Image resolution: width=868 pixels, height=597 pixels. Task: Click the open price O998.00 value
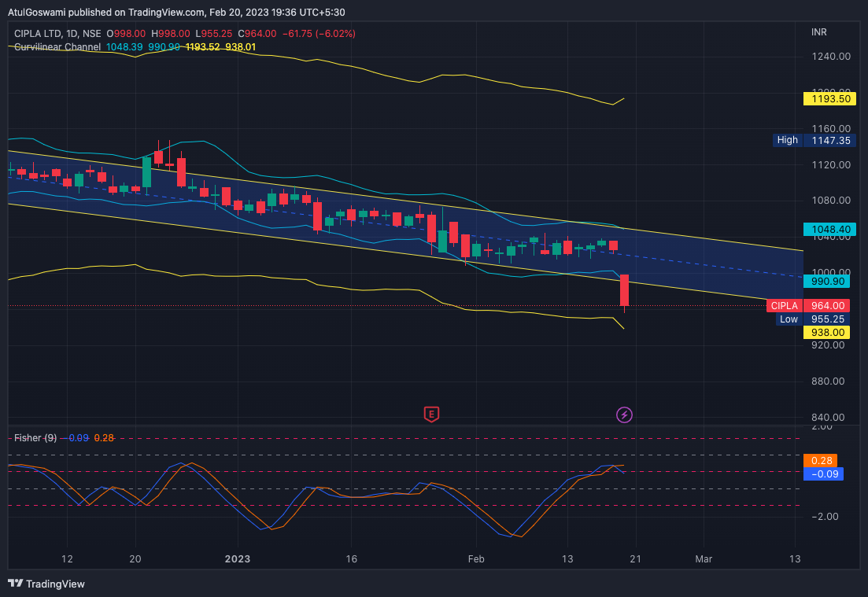tap(126, 34)
